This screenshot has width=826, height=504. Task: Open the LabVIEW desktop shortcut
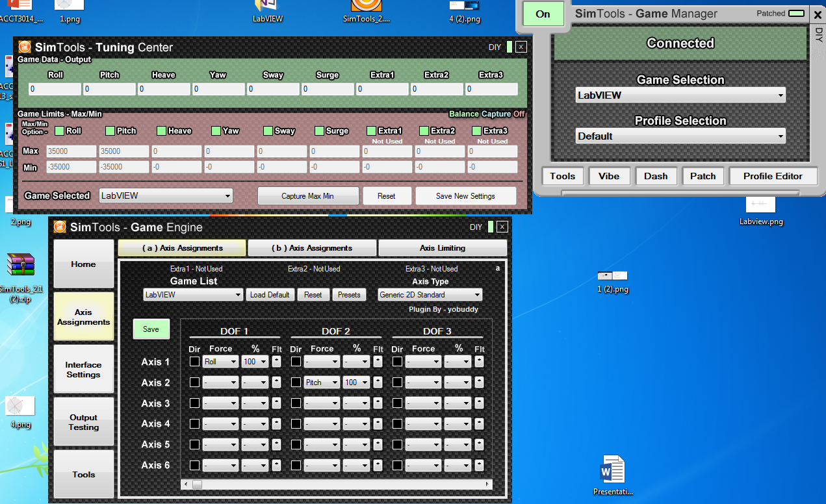point(267,11)
